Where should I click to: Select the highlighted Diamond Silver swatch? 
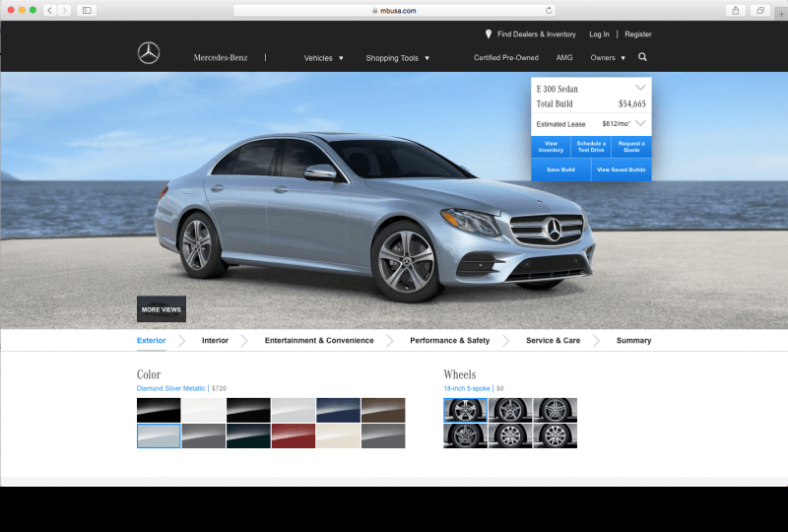[159, 435]
